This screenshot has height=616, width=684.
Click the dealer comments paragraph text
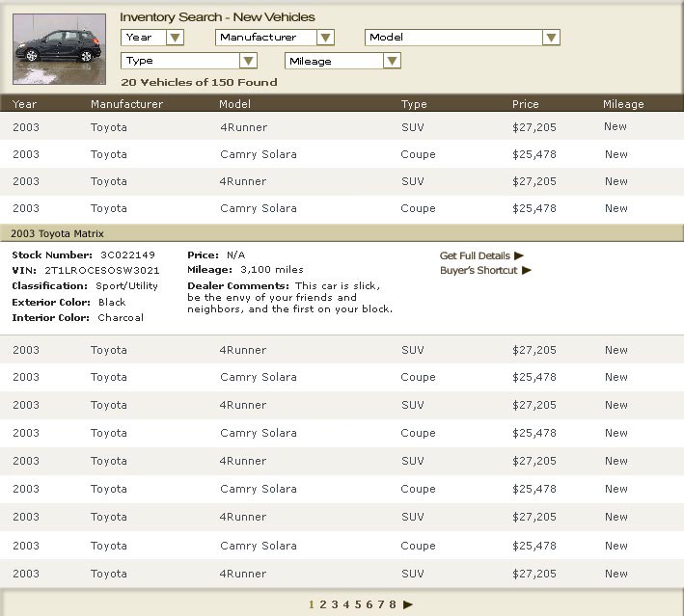coord(290,297)
